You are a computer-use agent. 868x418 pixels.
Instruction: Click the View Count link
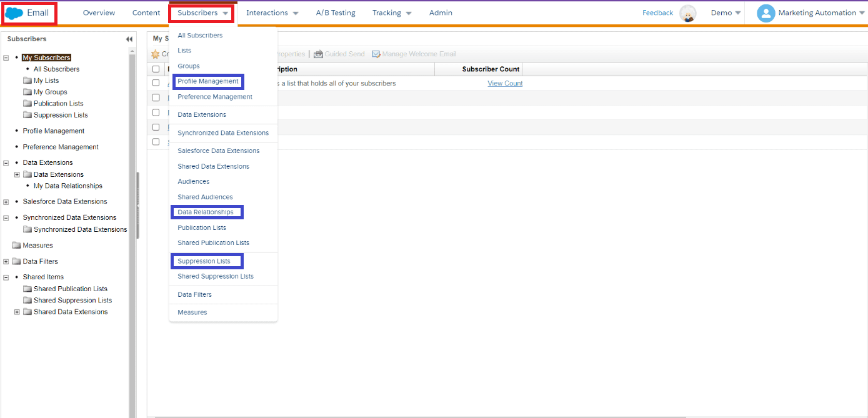[505, 83]
